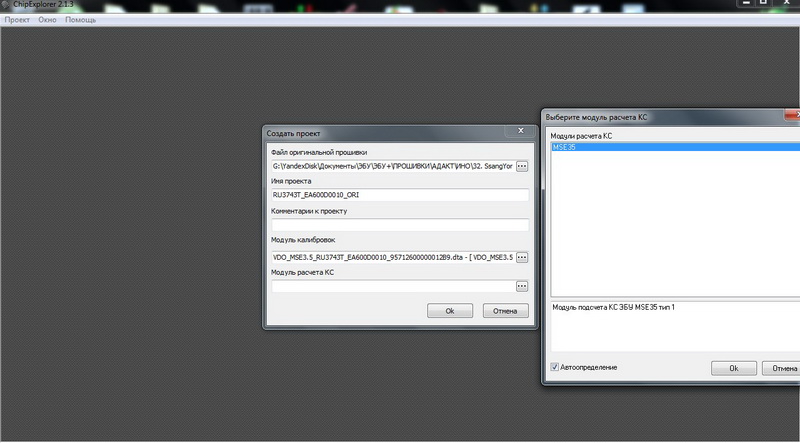The height and width of the screenshot is (443, 800).
Task: Click the empty Модуль расчета КС field
Action: point(391,286)
